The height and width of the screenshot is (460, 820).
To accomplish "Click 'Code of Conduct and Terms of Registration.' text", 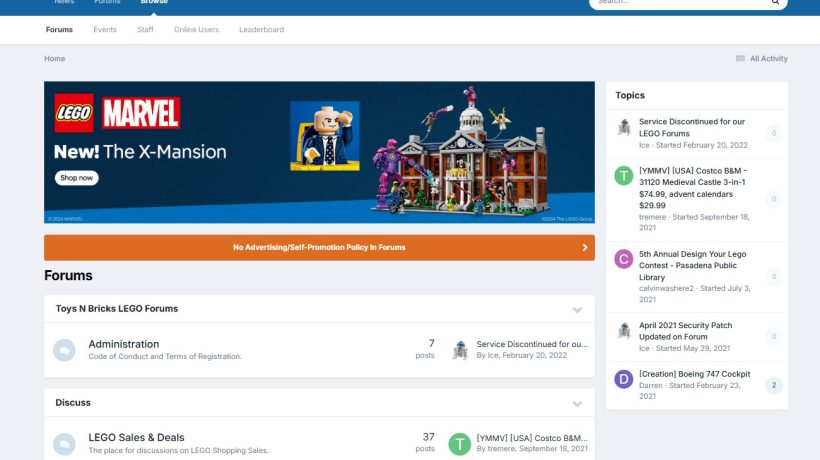I will (165, 356).
